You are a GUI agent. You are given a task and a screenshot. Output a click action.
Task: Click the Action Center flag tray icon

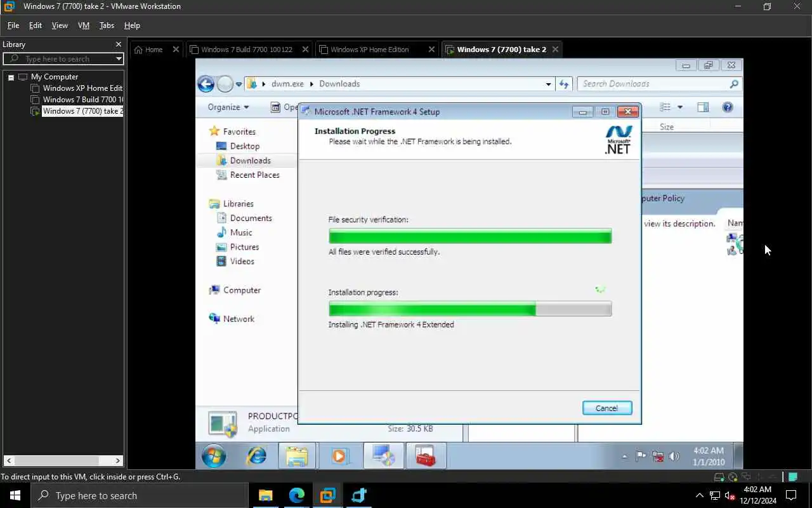coord(641,456)
